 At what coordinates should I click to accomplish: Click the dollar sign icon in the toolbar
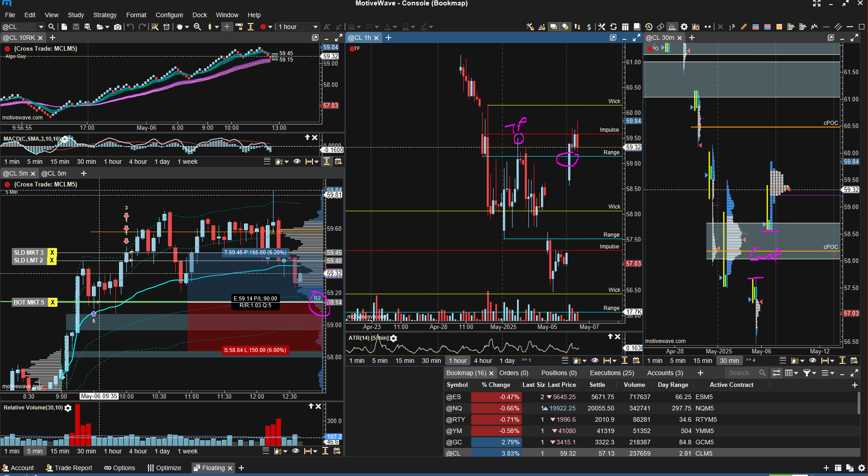click(589, 27)
